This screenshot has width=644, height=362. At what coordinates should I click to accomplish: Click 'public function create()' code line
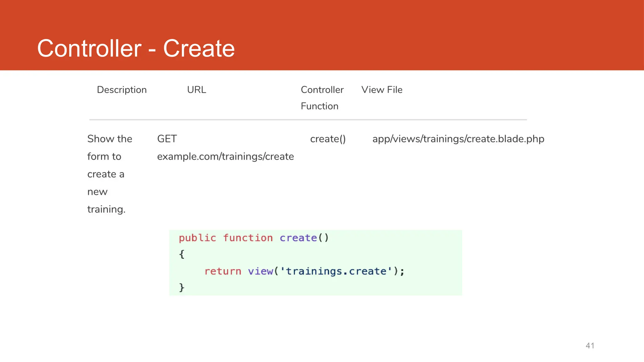(x=253, y=238)
